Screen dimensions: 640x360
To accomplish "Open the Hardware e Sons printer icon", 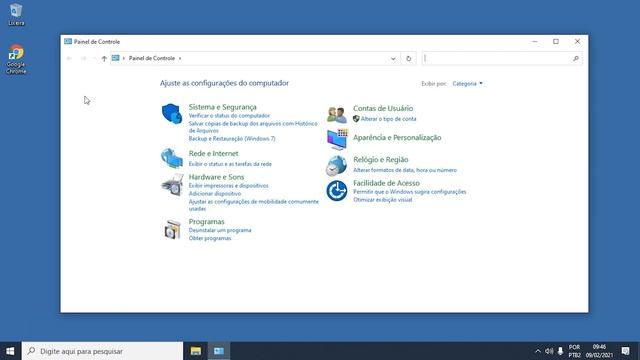I will 172,185.
